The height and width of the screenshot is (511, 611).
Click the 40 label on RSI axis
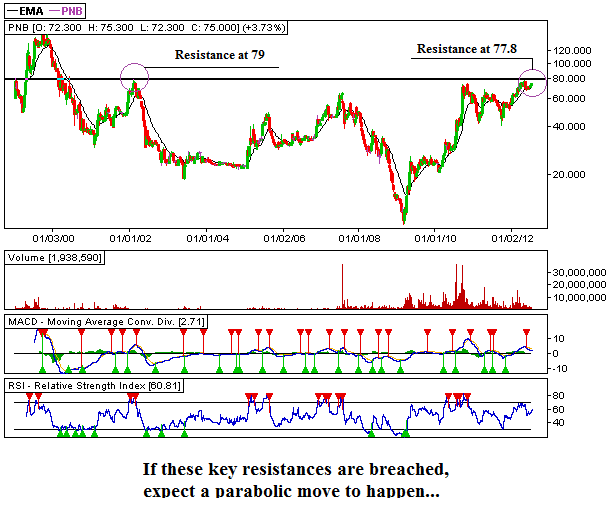(558, 423)
